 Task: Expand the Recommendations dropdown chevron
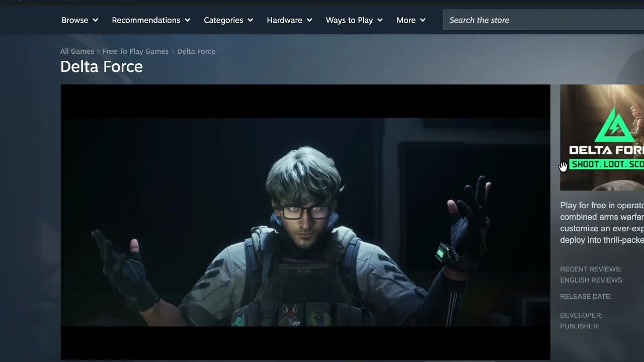point(188,20)
